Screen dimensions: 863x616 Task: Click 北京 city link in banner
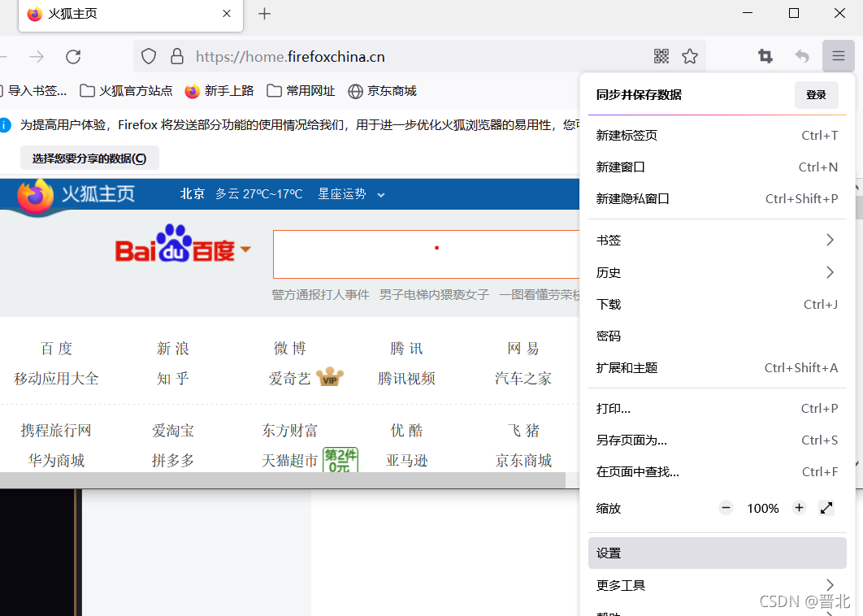pos(193,193)
